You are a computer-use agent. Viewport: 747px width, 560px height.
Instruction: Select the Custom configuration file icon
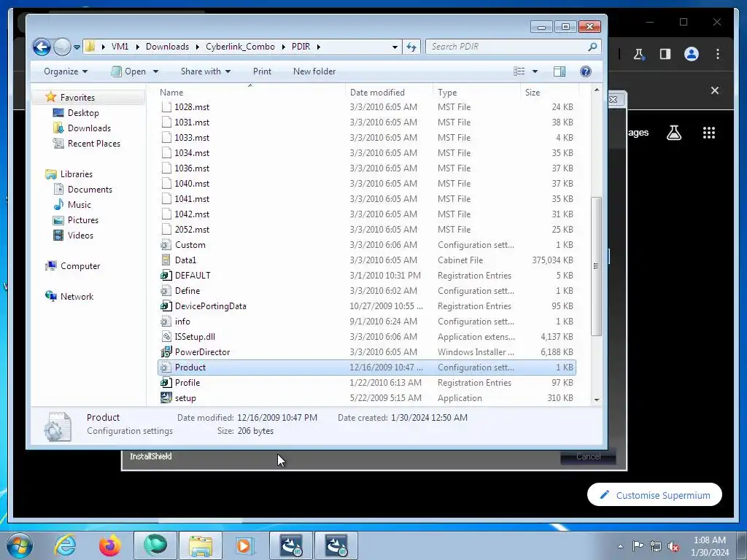point(166,245)
